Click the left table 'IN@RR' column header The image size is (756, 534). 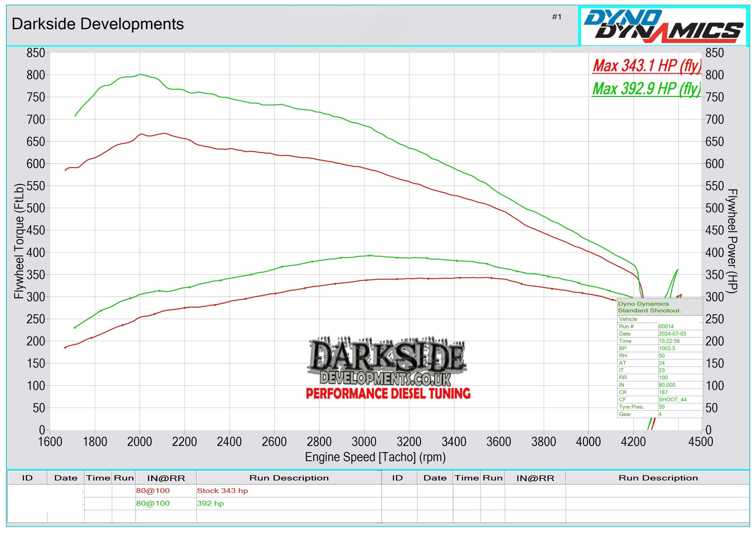(x=166, y=478)
